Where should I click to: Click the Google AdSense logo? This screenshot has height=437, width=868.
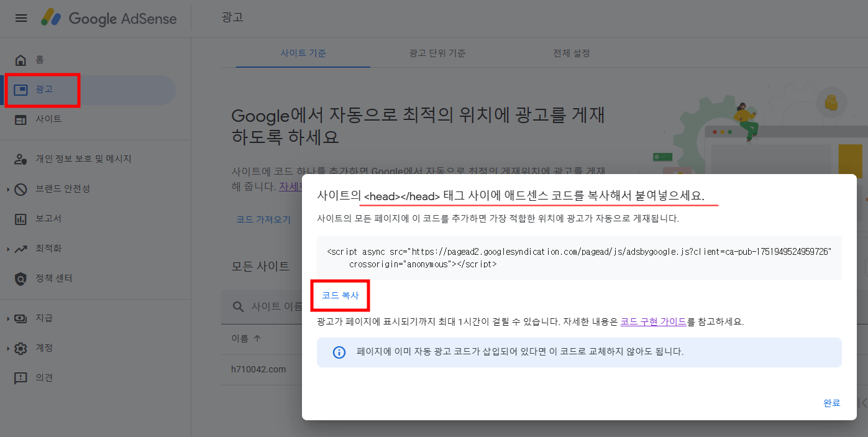tap(109, 19)
